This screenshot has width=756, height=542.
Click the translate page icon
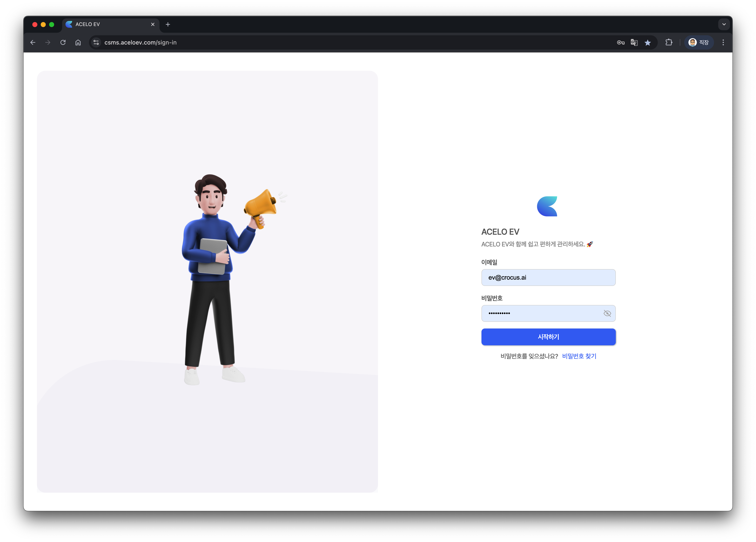pyautogui.click(x=634, y=42)
